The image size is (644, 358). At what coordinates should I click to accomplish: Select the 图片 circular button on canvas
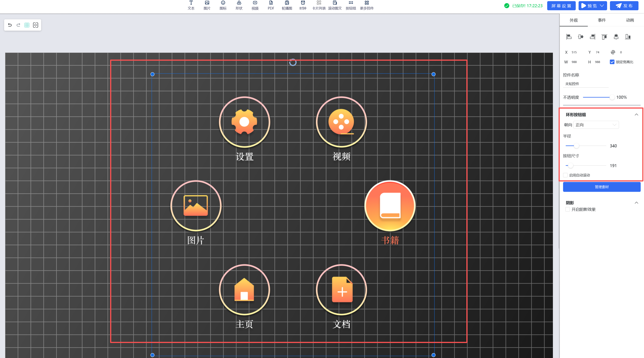(x=196, y=206)
